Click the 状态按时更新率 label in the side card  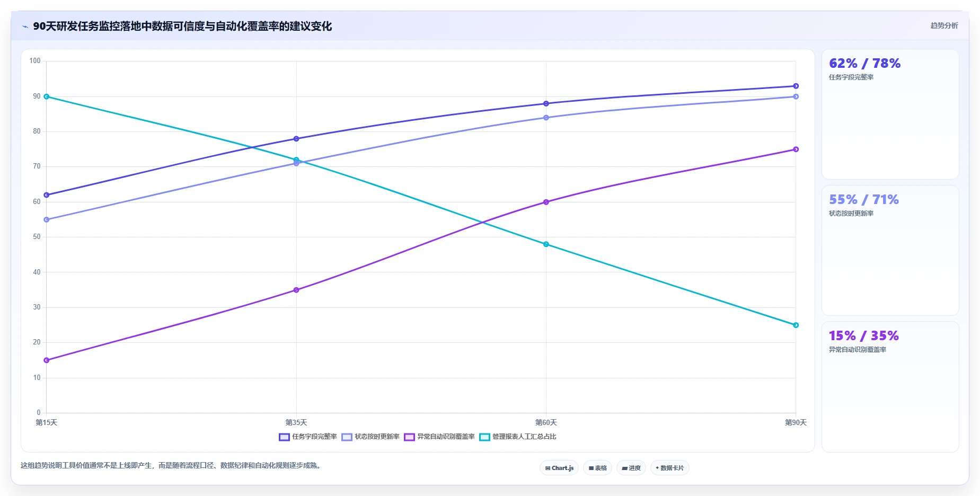point(851,214)
